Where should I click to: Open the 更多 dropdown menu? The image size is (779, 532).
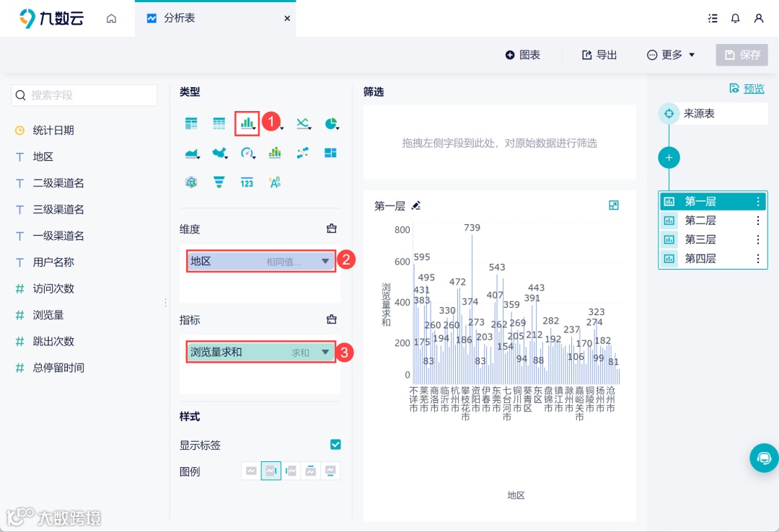coord(671,55)
